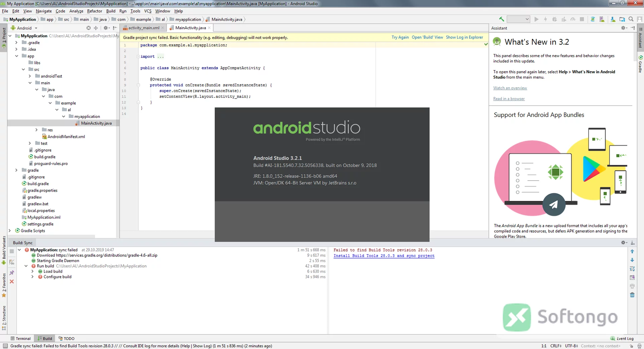The image size is (644, 349).
Task: Expand the res folder
Action: click(37, 130)
